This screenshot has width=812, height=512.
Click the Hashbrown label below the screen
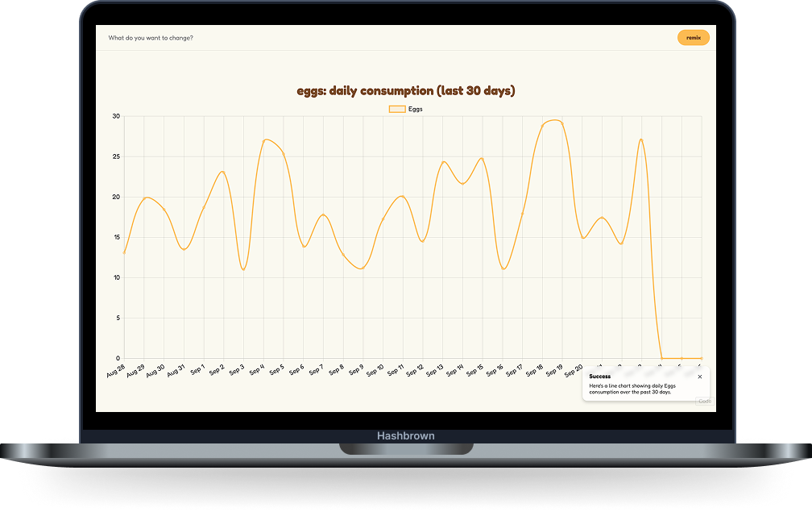pos(405,435)
